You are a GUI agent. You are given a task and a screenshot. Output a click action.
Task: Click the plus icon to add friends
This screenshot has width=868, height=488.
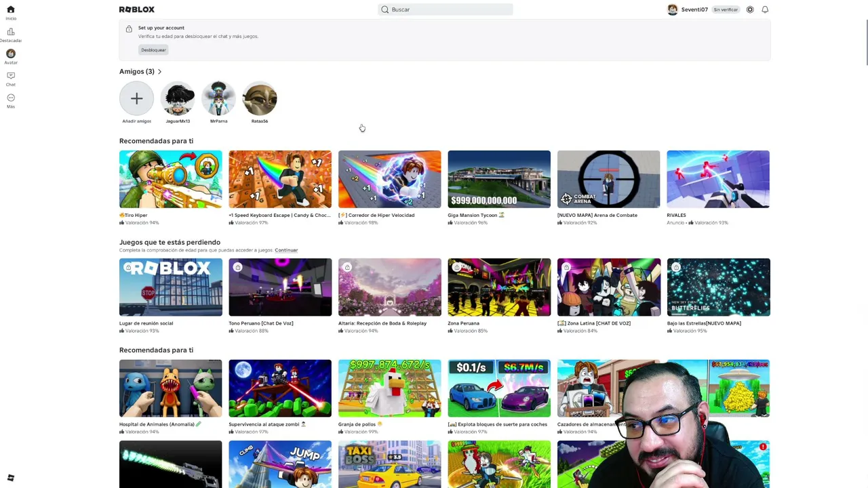click(x=136, y=99)
